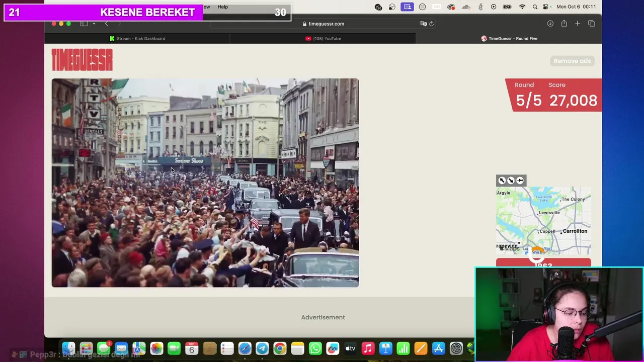The width and height of the screenshot is (644, 362).
Task: Open Safari from the dock
Action: (245, 348)
